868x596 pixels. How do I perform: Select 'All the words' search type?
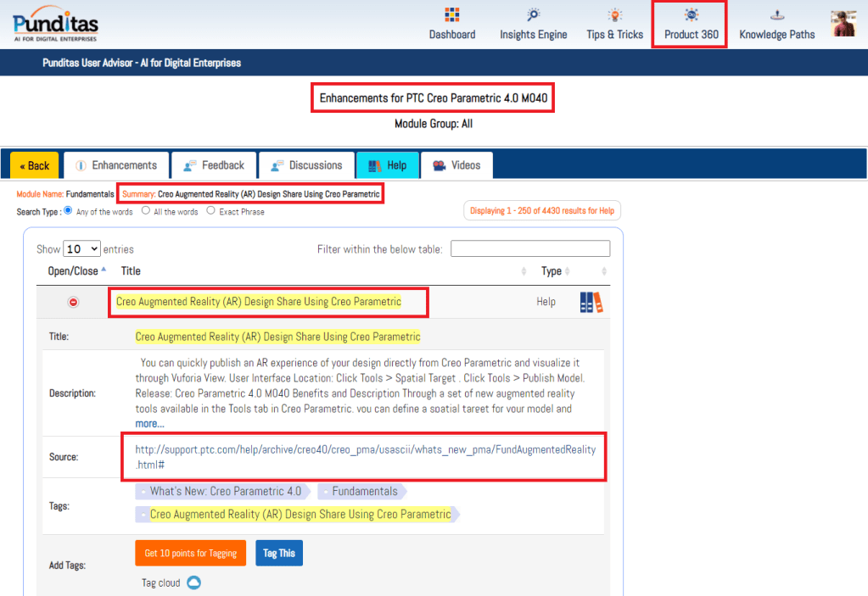[x=146, y=211]
